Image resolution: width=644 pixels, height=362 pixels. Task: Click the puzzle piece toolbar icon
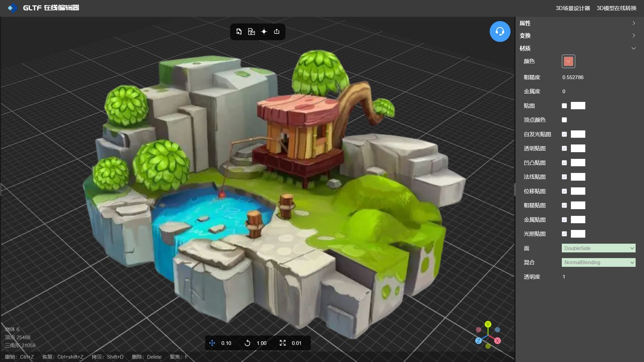[251, 32]
